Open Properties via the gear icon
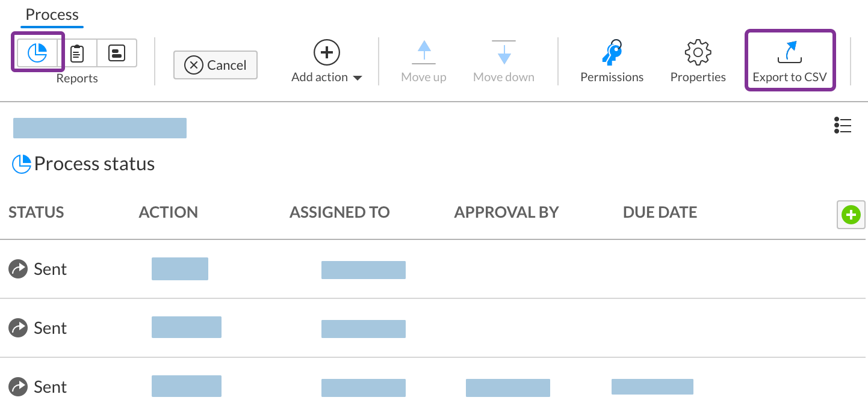868x415 pixels. (x=698, y=52)
